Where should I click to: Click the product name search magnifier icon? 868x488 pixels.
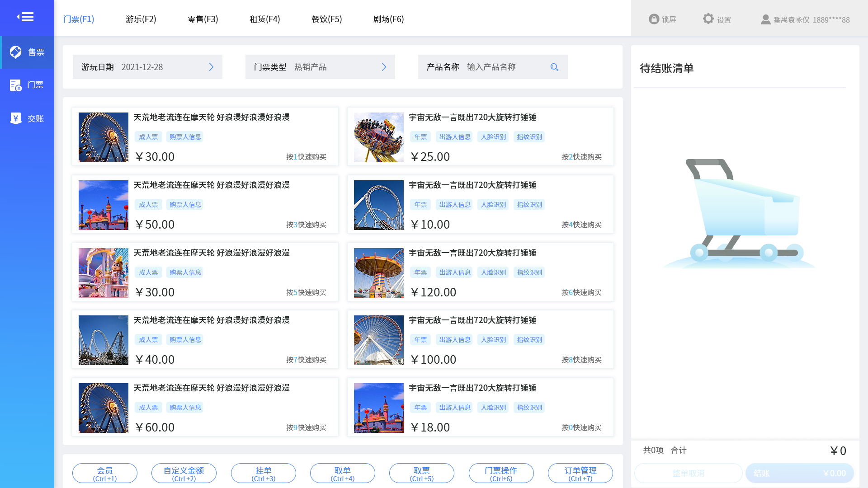[554, 67]
